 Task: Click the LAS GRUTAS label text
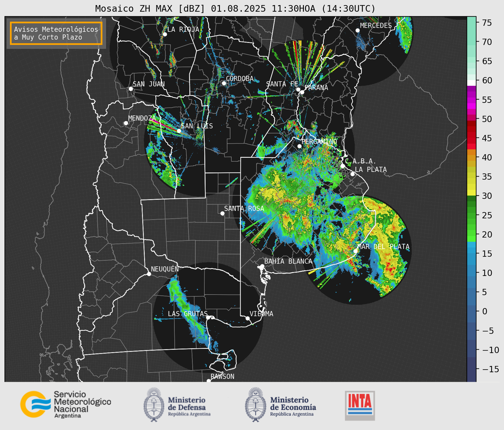coord(188,314)
